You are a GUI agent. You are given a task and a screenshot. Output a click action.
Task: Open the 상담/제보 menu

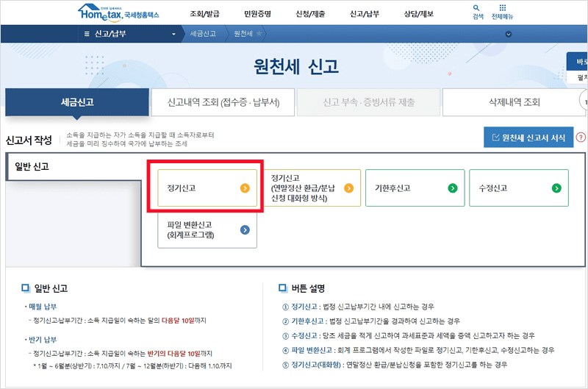pyautogui.click(x=418, y=14)
